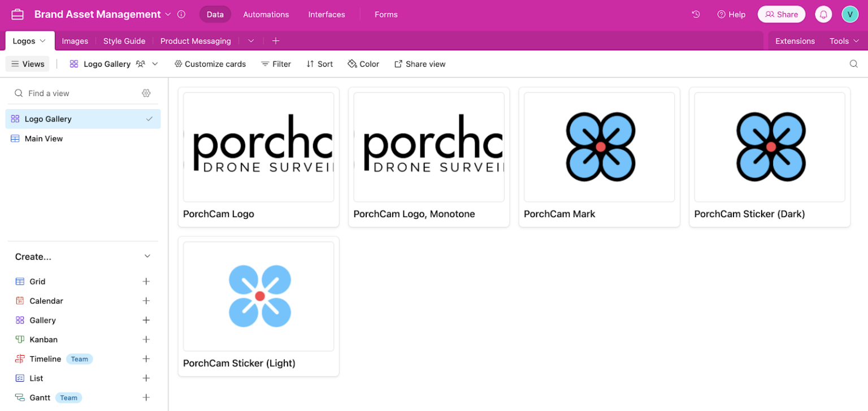Collapse the Create section in the sidebar
The height and width of the screenshot is (411, 868).
pos(147,256)
